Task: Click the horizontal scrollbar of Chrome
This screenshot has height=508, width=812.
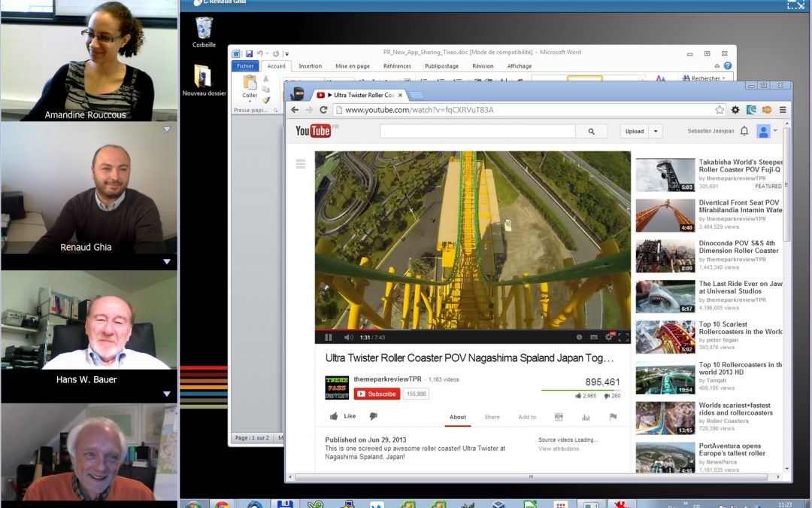Action: tap(531, 476)
